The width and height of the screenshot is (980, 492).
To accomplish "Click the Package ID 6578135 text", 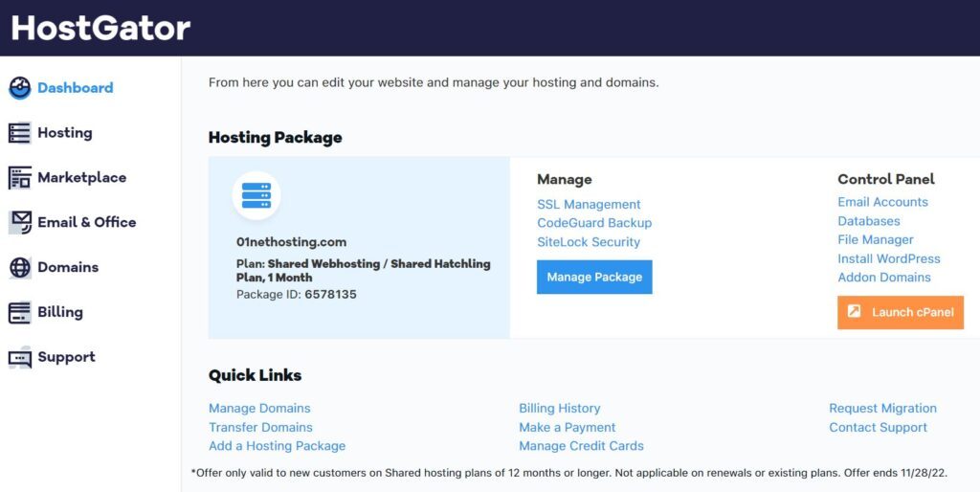I will (297, 295).
